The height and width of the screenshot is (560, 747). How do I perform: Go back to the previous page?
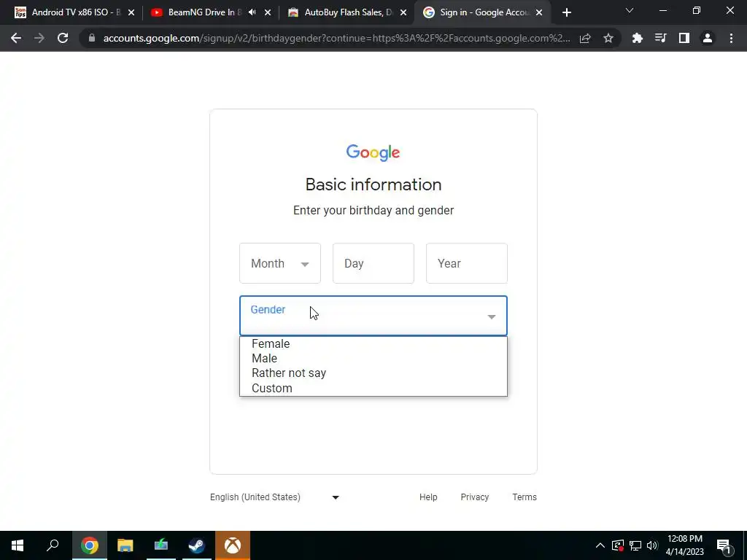coord(16,38)
